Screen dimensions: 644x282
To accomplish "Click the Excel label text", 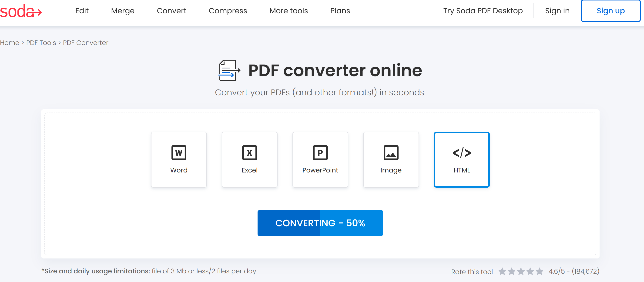I will point(249,170).
